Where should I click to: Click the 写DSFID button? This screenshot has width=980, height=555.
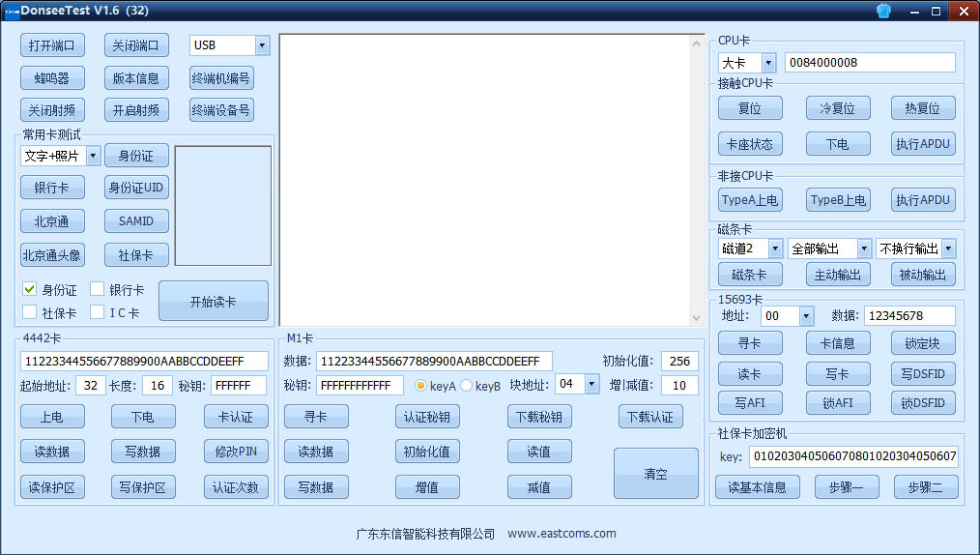923,374
